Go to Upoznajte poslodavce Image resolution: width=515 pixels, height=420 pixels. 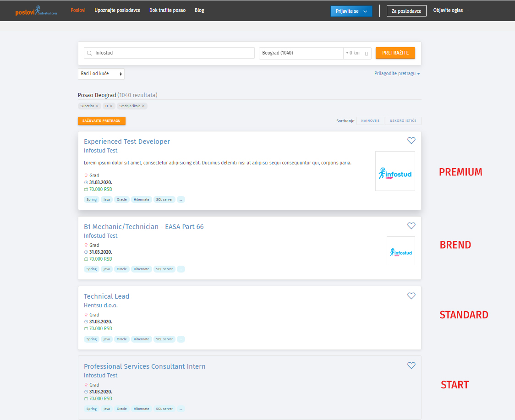(x=117, y=10)
